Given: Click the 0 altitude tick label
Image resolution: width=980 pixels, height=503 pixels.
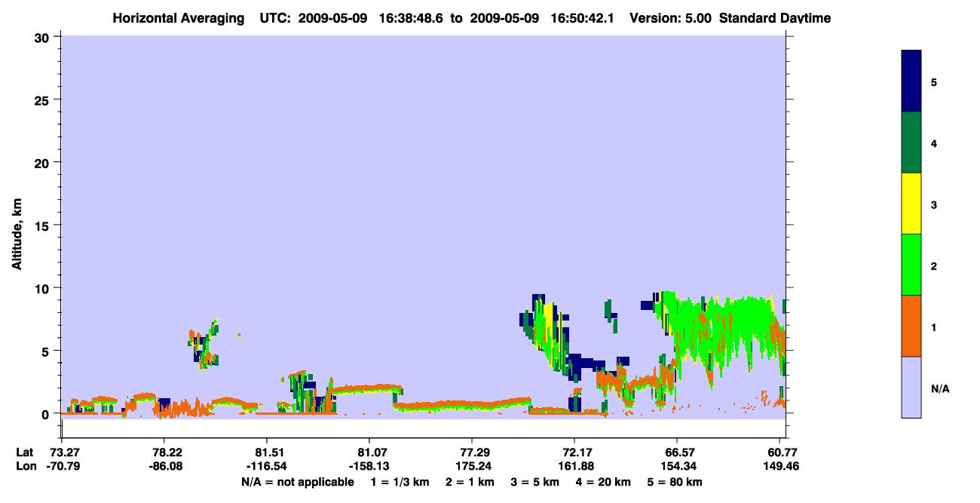Looking at the screenshot, I should (x=47, y=414).
